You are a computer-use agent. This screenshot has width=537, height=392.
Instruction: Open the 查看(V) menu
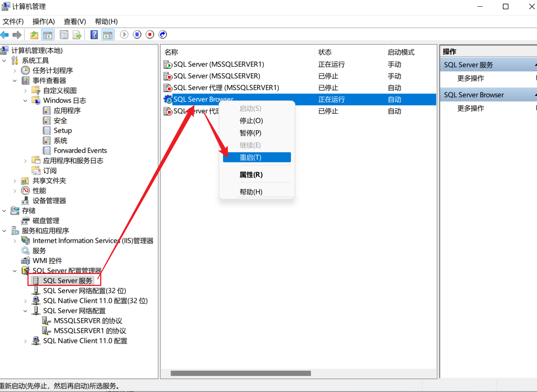click(x=75, y=22)
